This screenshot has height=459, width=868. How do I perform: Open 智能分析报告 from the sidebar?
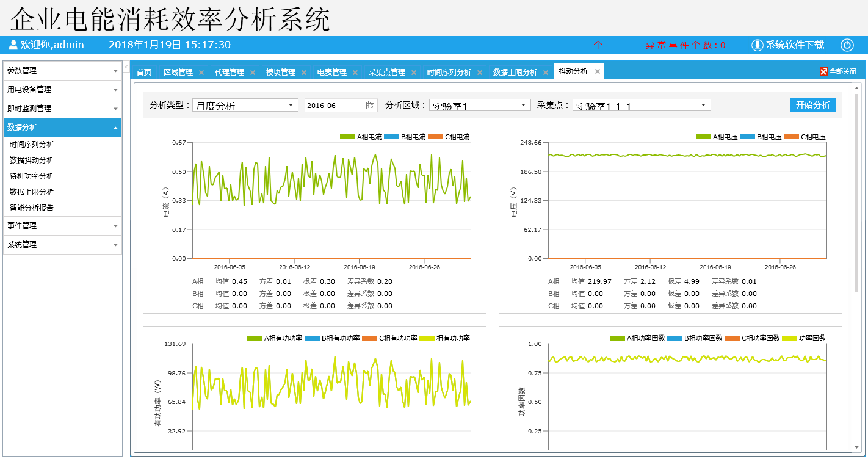click(x=32, y=208)
